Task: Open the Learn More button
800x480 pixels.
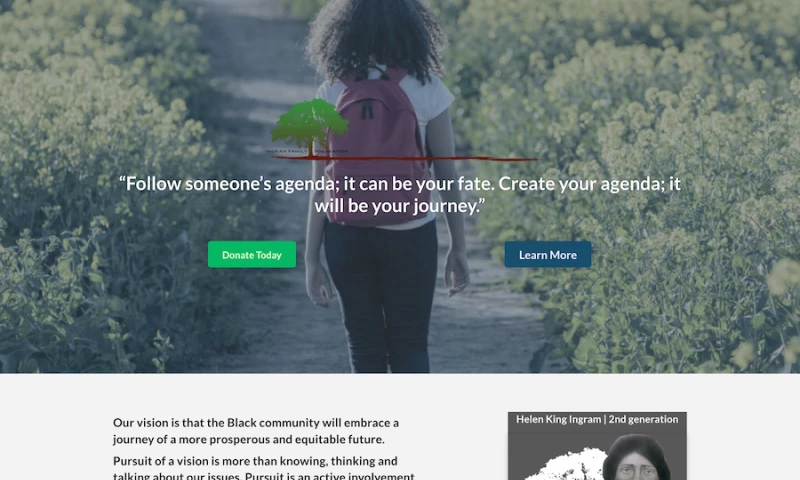Action: [x=547, y=255]
